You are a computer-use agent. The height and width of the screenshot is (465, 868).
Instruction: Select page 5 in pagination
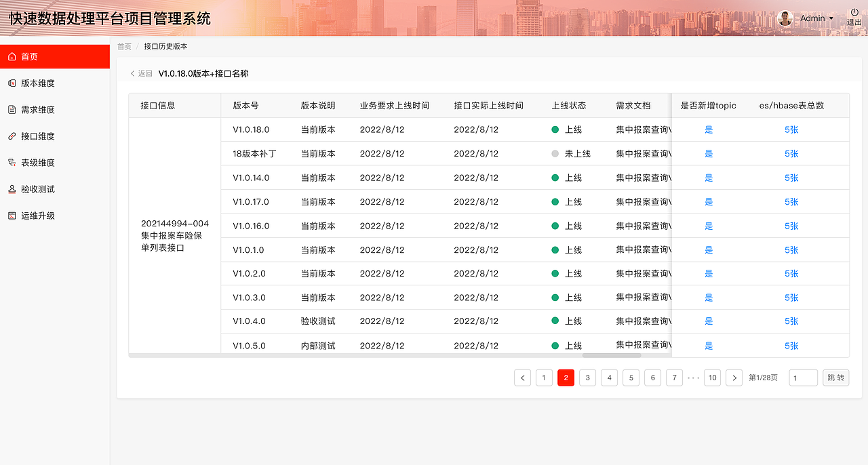tap(631, 378)
